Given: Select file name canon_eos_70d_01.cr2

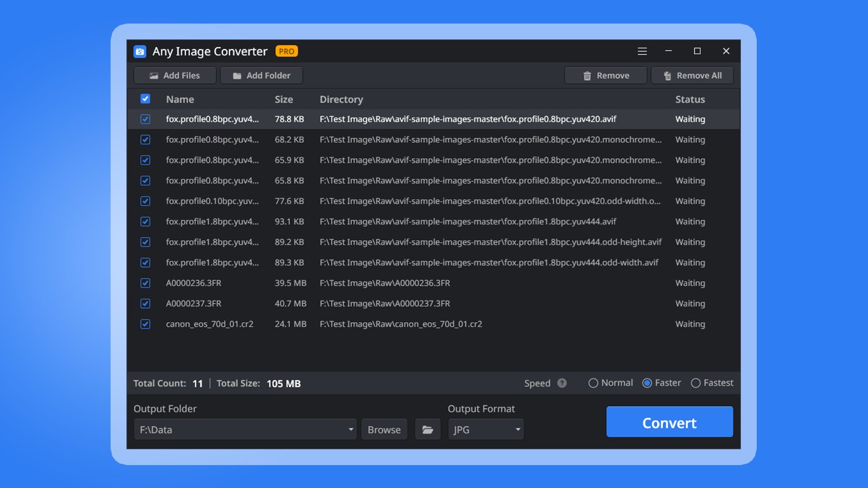Looking at the screenshot, I should (x=210, y=324).
